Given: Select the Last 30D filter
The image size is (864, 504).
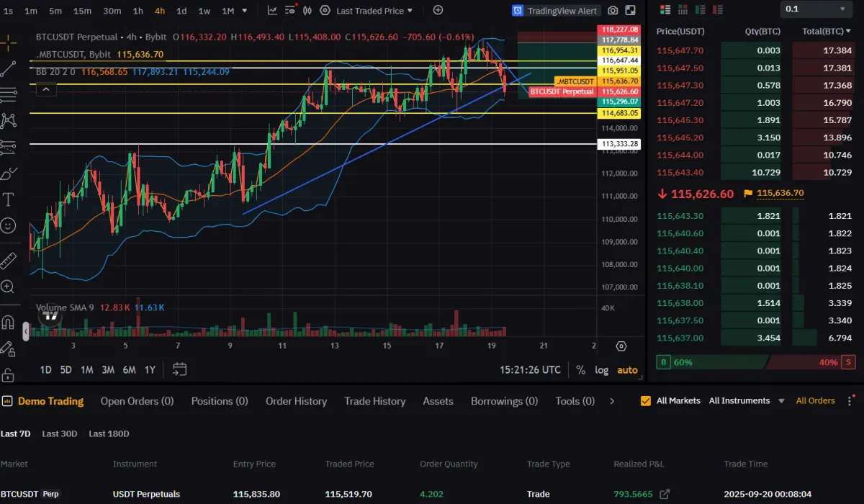Looking at the screenshot, I should (60, 433).
